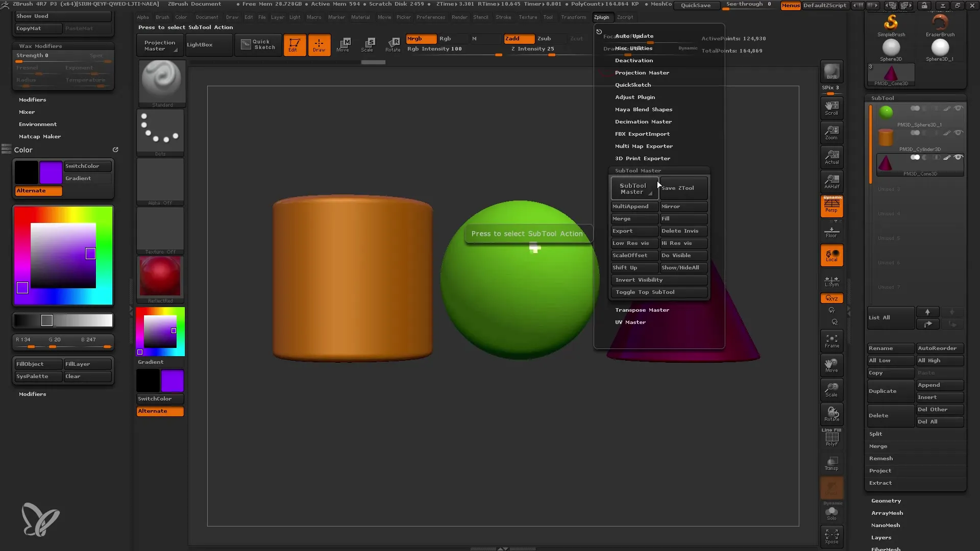This screenshot has width=980, height=551.
Task: Open the Decimation Master plugin
Action: pyautogui.click(x=643, y=121)
